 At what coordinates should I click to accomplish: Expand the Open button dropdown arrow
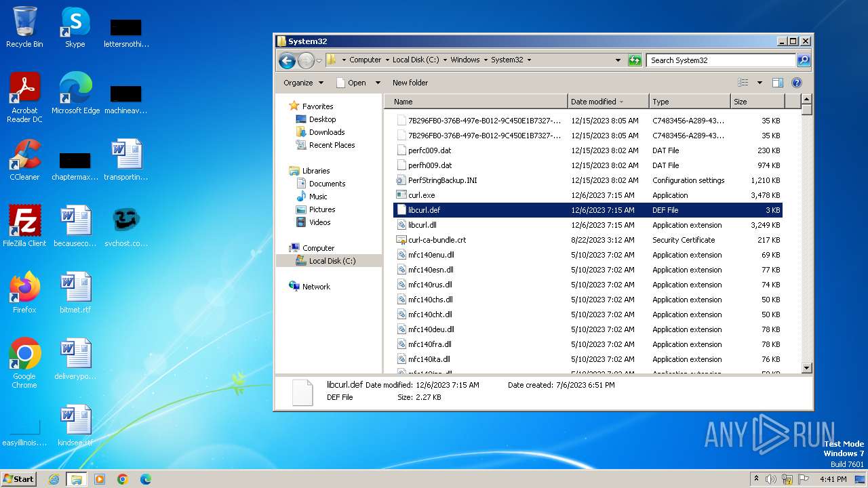click(378, 83)
